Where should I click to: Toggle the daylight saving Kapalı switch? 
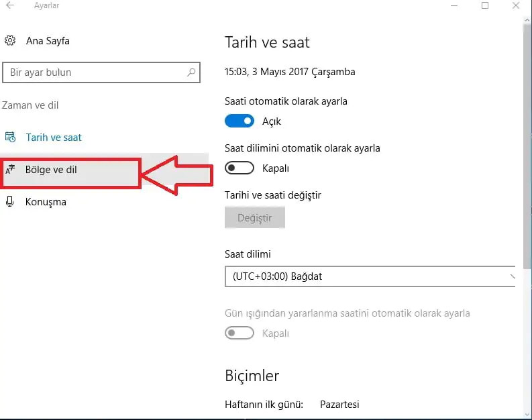(x=240, y=333)
